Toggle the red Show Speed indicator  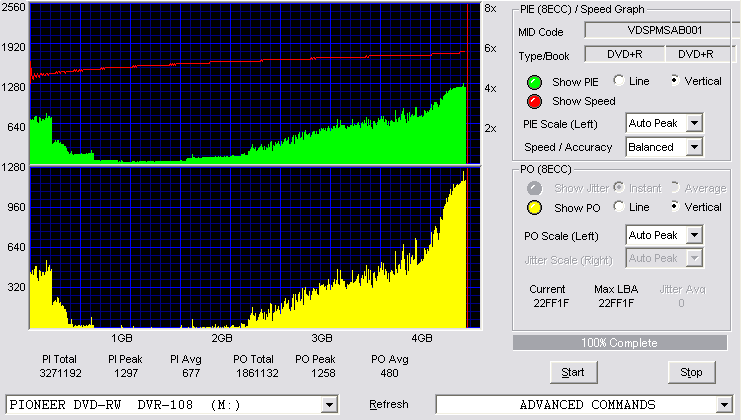point(534,101)
